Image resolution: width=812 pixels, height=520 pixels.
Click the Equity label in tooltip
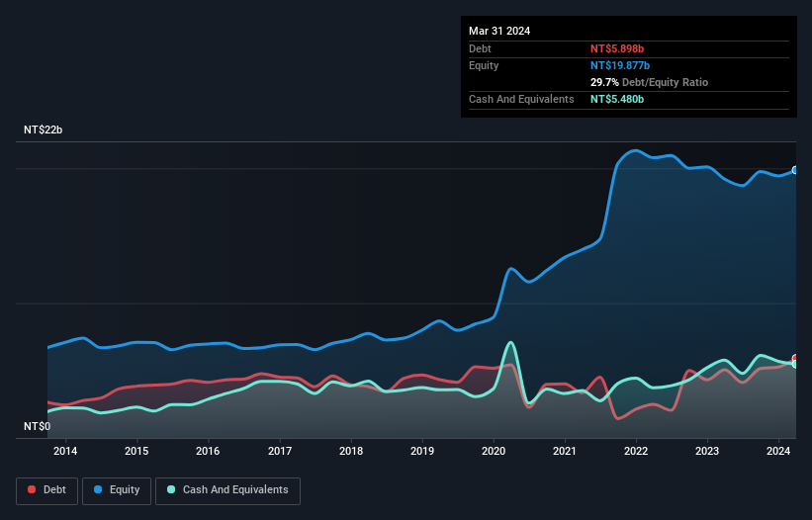tap(484, 65)
